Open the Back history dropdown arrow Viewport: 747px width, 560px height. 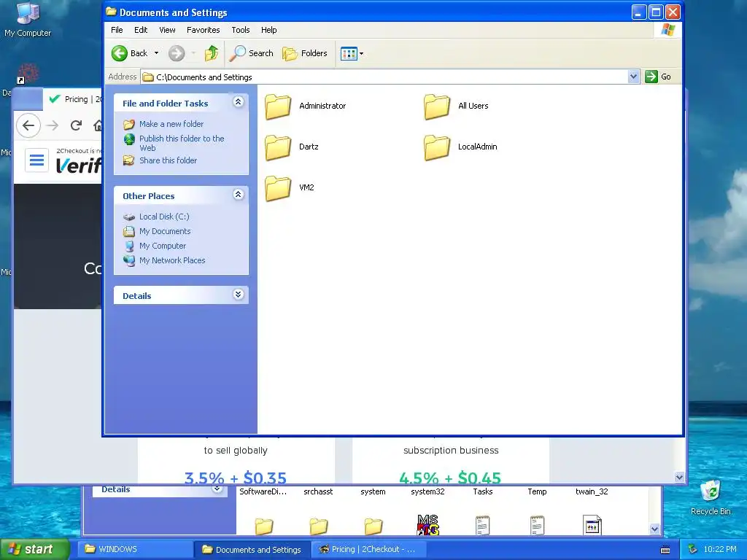click(156, 53)
